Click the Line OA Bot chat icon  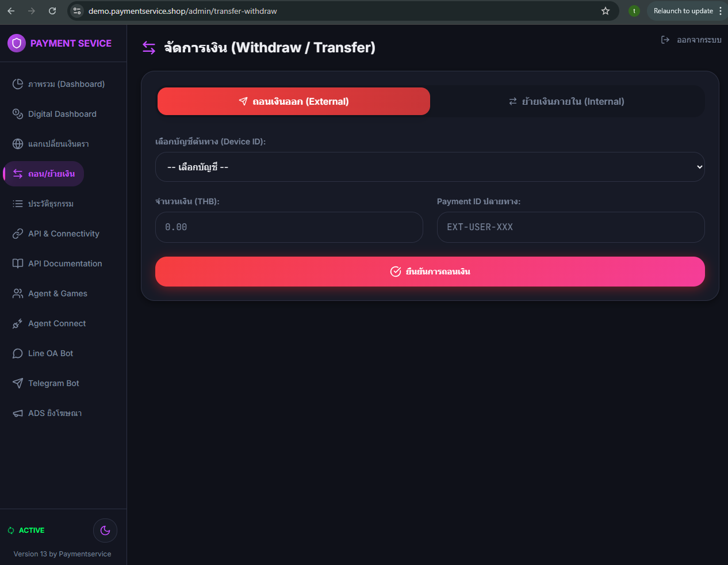click(x=18, y=353)
